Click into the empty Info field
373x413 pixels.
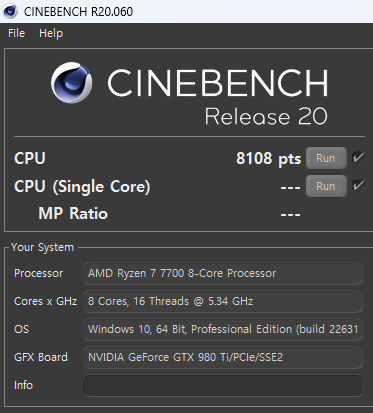click(223, 385)
